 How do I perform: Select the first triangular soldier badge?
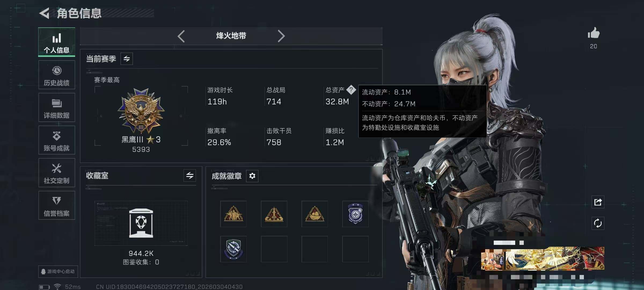tap(233, 214)
